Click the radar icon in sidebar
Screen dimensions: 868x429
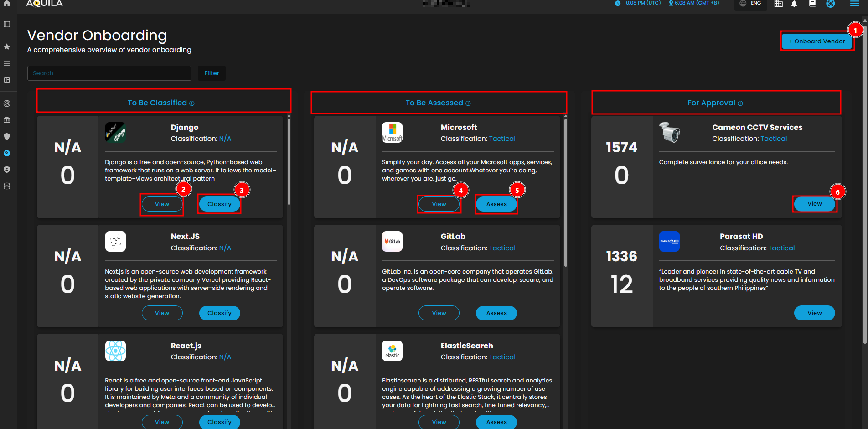(x=7, y=103)
